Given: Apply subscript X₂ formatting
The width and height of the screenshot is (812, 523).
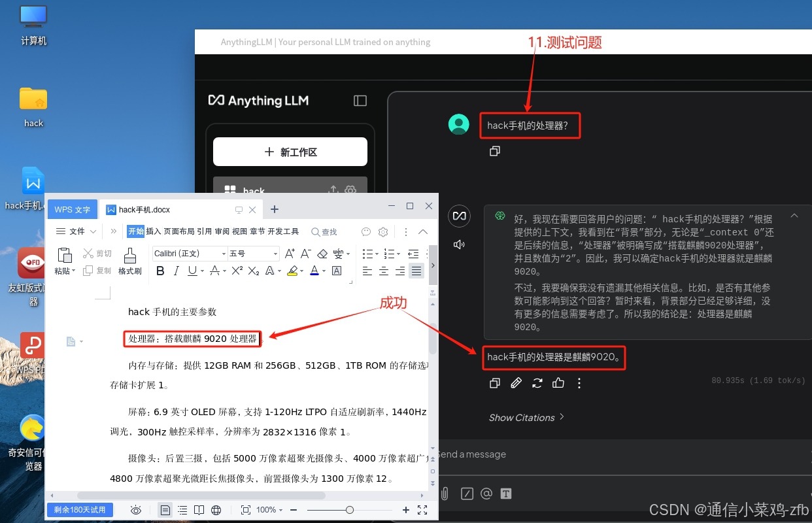Looking at the screenshot, I should (254, 271).
